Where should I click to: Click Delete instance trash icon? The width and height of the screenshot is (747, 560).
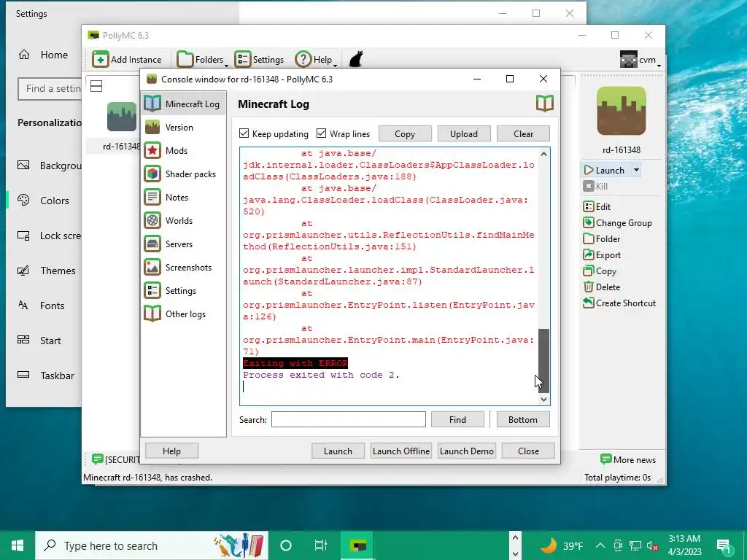(x=589, y=287)
